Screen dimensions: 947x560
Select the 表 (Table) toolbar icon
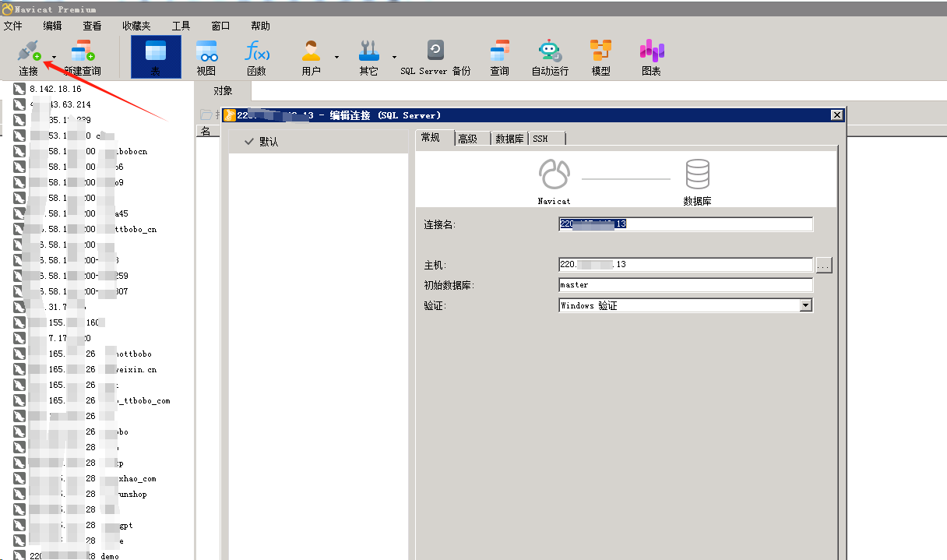click(156, 51)
